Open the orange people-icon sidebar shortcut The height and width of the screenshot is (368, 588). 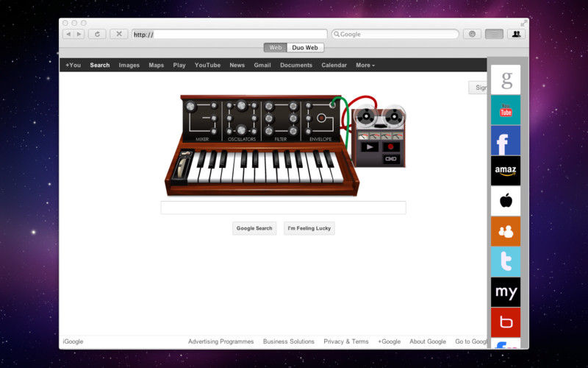tap(506, 231)
